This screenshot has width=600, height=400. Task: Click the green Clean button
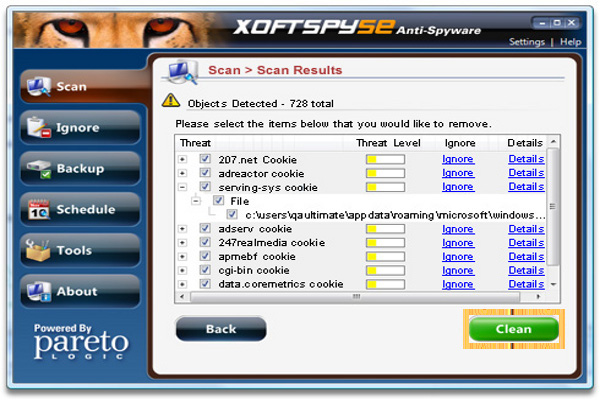514,329
